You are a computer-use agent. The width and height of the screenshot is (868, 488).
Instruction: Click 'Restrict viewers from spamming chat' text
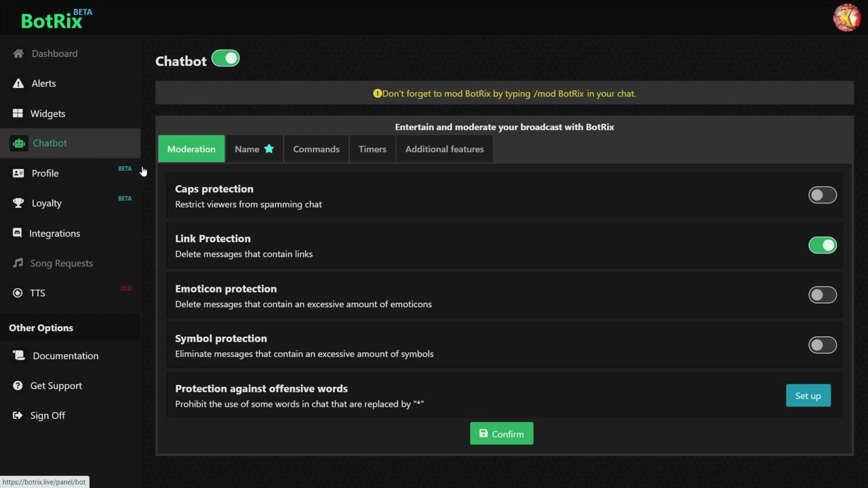click(248, 204)
